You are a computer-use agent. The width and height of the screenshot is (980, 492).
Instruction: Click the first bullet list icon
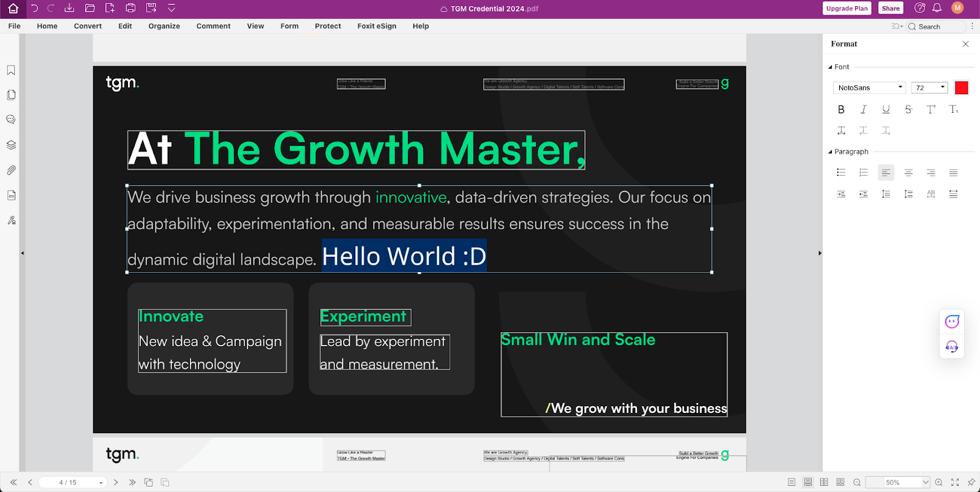[x=841, y=173]
